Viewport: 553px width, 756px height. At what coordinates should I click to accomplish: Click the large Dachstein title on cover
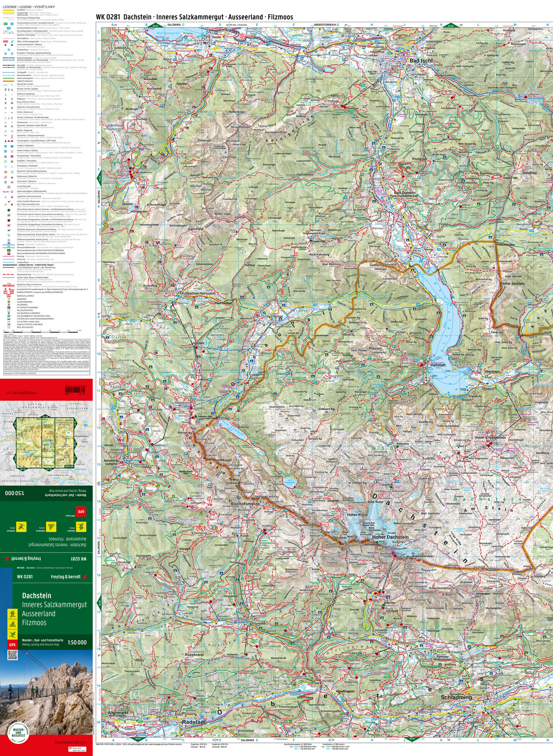36,595
